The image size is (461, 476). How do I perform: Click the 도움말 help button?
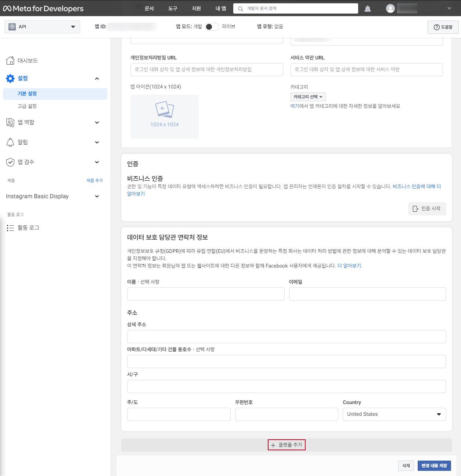tap(443, 27)
